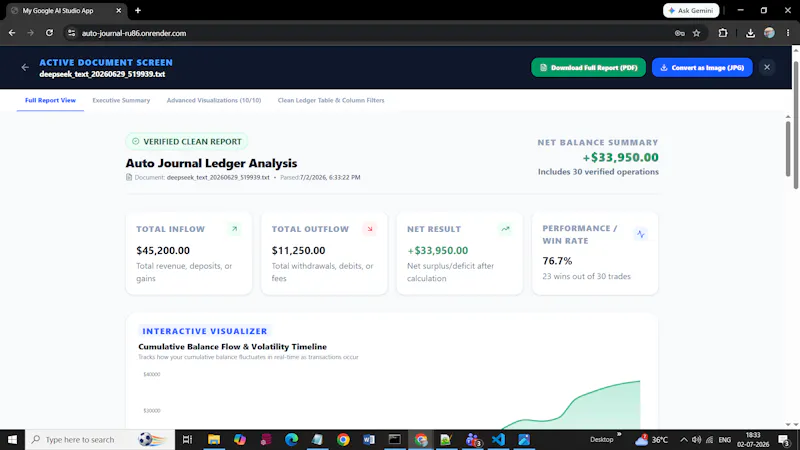Open Advanced Visualizations (10/10) tab

click(x=214, y=101)
